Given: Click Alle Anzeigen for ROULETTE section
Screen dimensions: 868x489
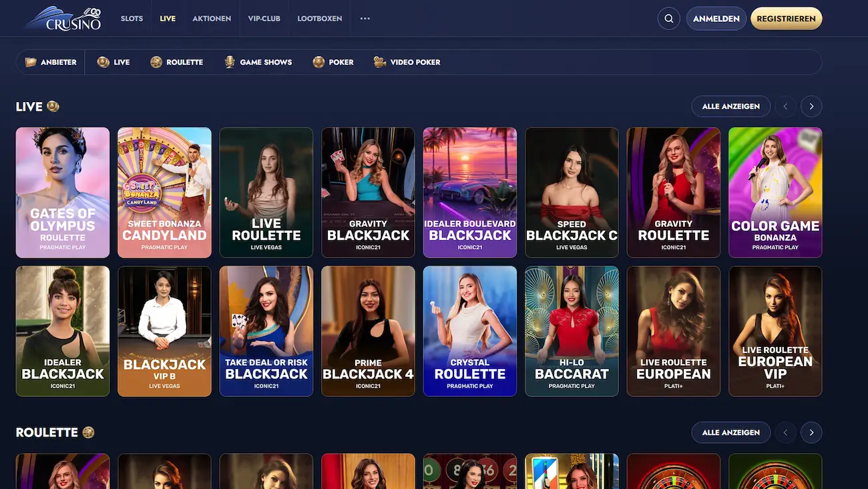Looking at the screenshot, I should (731, 432).
